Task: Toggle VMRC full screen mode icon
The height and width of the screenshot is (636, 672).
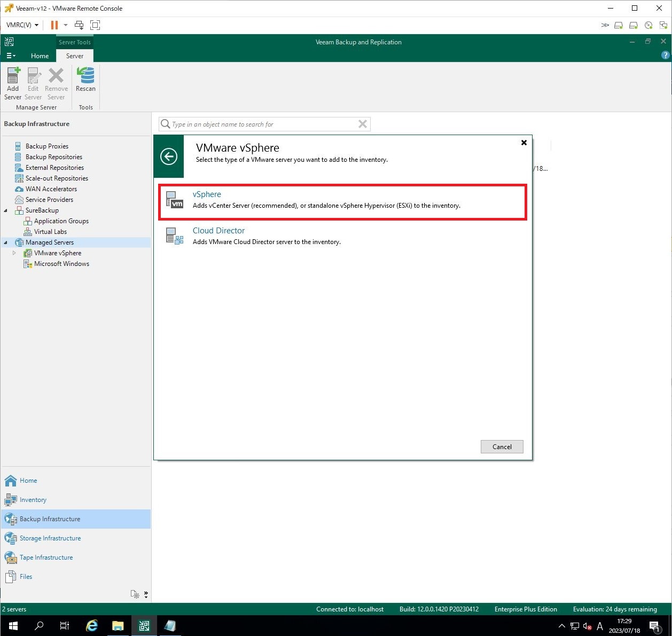Action: 95,25
